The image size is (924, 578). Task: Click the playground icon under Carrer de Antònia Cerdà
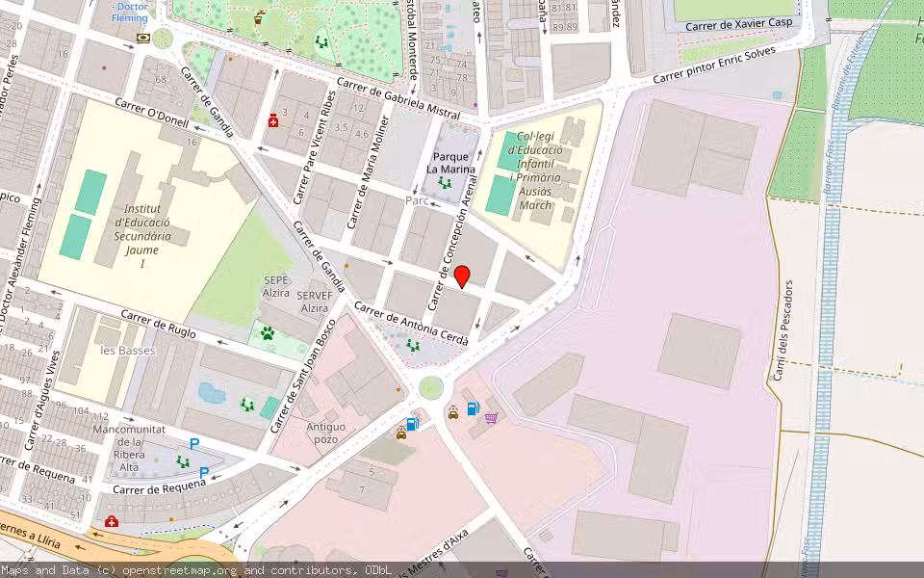pos(413,346)
